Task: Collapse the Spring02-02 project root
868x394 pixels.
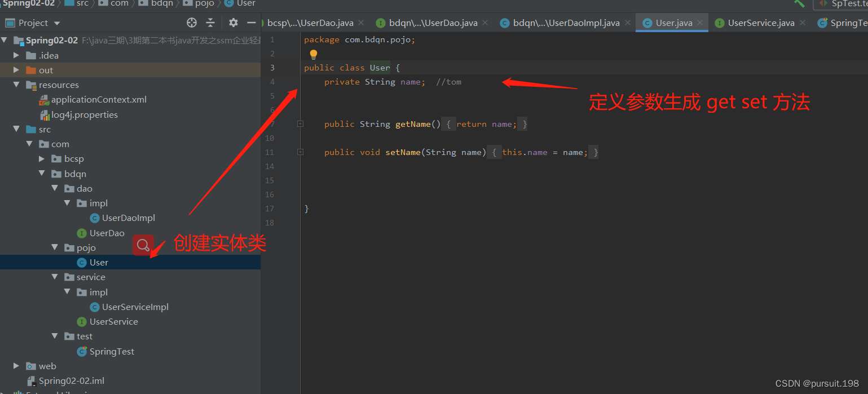Action: click(x=5, y=41)
